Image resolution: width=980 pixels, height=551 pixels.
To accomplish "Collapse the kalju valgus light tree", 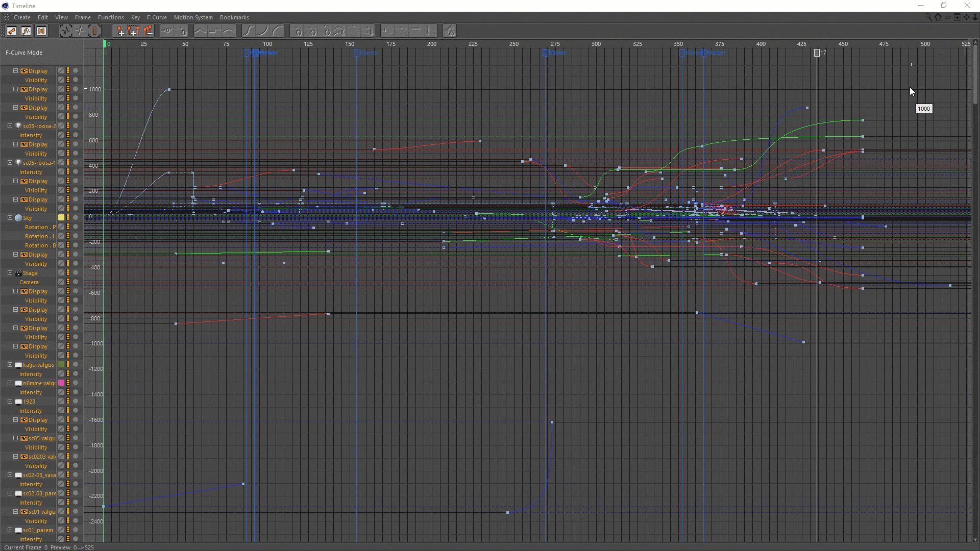I will click(x=10, y=365).
